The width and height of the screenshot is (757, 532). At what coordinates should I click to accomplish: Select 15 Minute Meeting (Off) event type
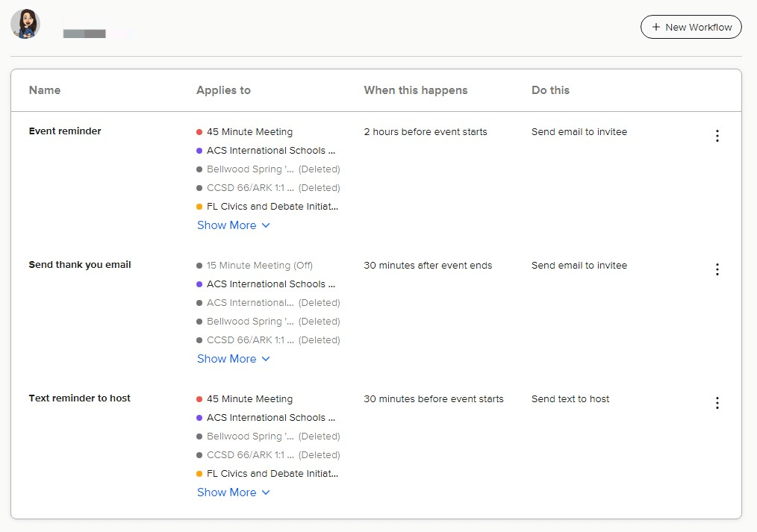(x=259, y=266)
